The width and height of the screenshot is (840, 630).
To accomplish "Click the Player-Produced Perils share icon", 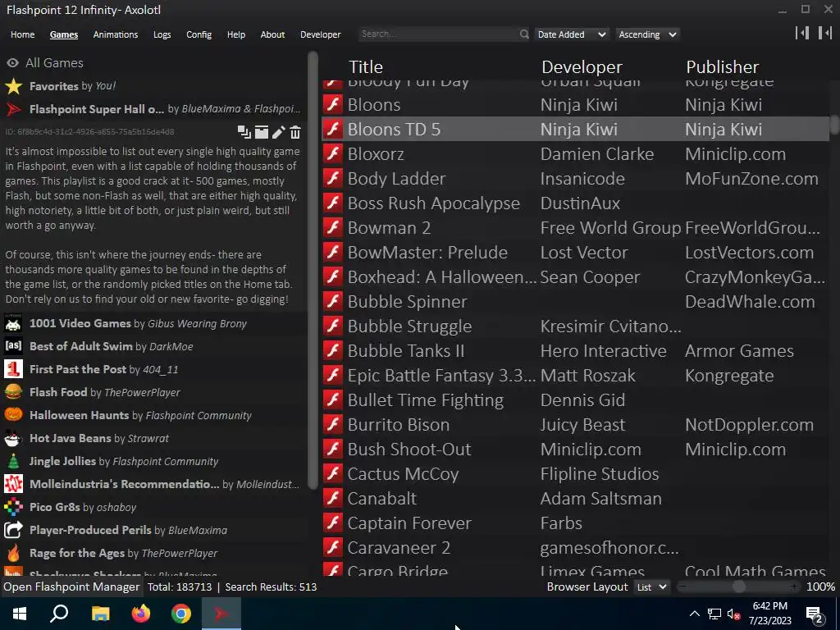I will coord(13,530).
